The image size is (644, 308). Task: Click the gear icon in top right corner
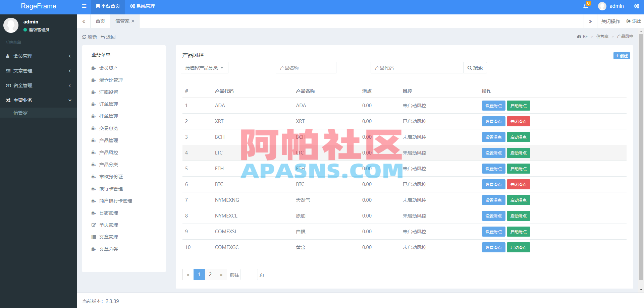point(636,6)
